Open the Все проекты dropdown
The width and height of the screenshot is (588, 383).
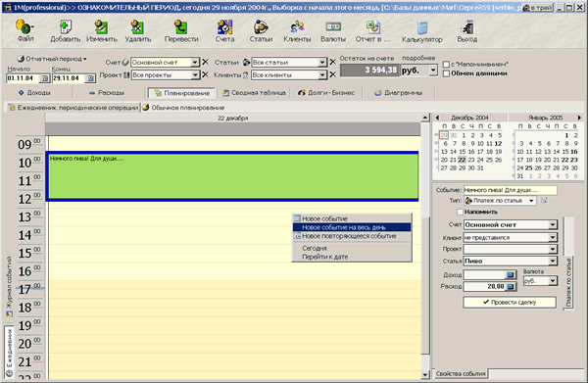tap(195, 75)
